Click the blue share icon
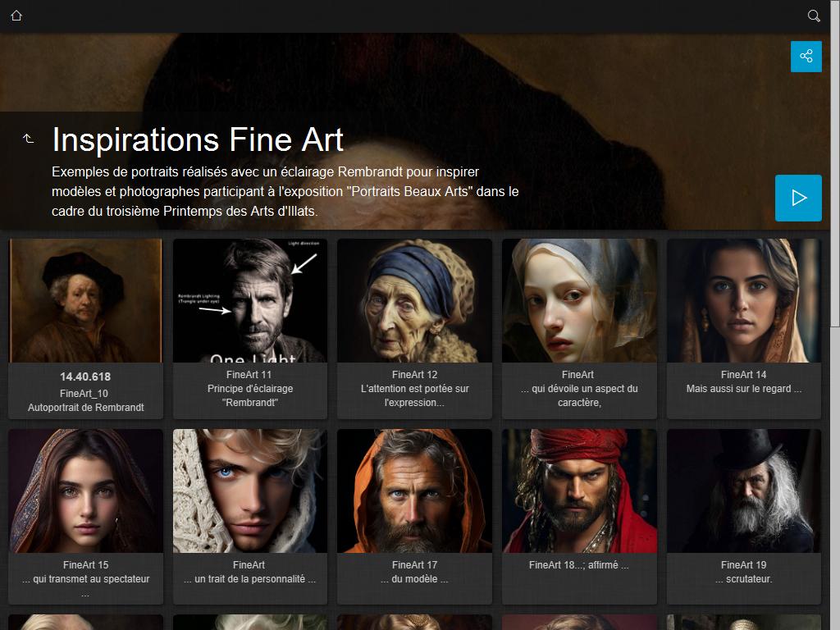The image size is (840, 630). pos(806,57)
